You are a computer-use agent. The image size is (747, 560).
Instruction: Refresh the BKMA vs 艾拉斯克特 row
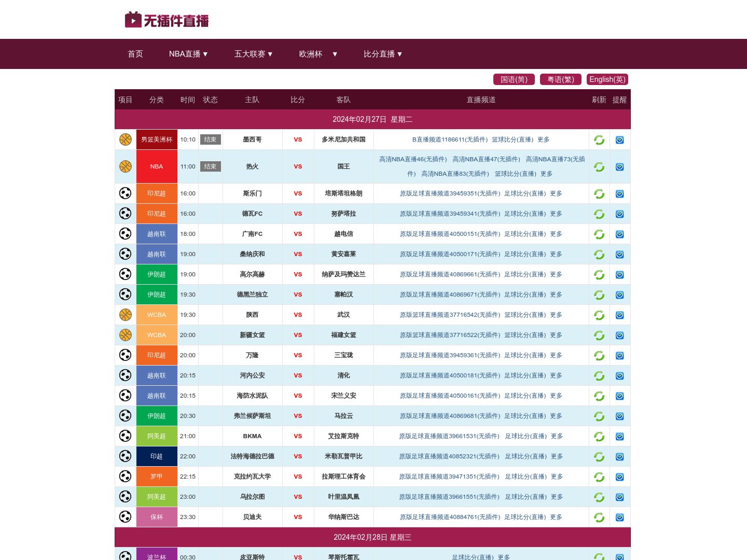tap(599, 437)
